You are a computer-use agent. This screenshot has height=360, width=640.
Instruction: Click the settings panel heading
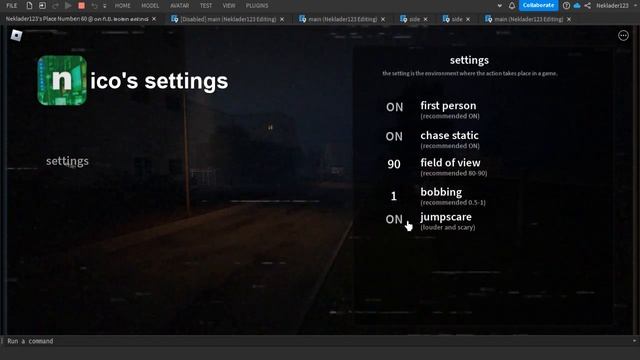pyautogui.click(x=469, y=60)
